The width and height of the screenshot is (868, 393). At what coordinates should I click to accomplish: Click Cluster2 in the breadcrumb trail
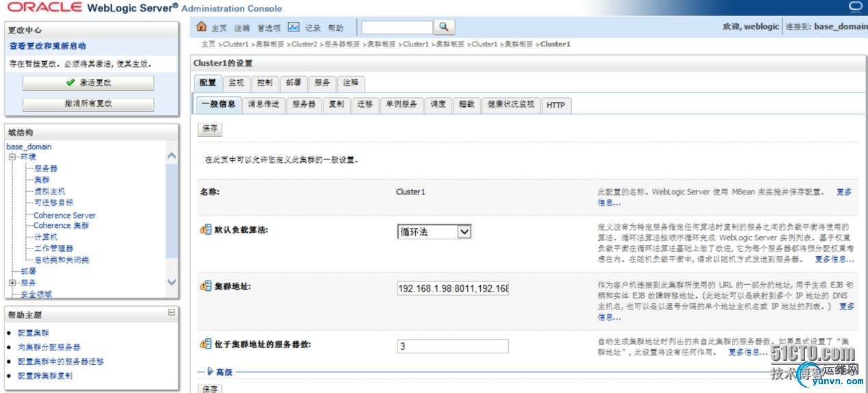(304, 44)
